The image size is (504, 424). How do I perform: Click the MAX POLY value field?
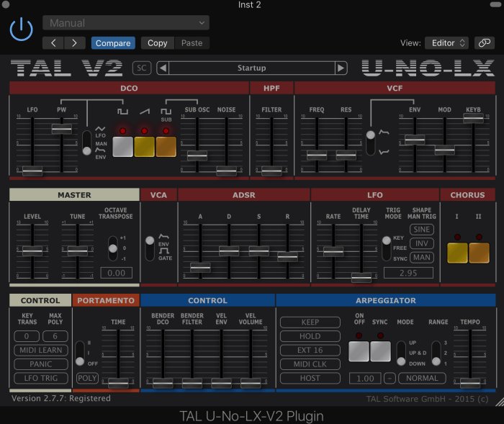tap(55, 336)
